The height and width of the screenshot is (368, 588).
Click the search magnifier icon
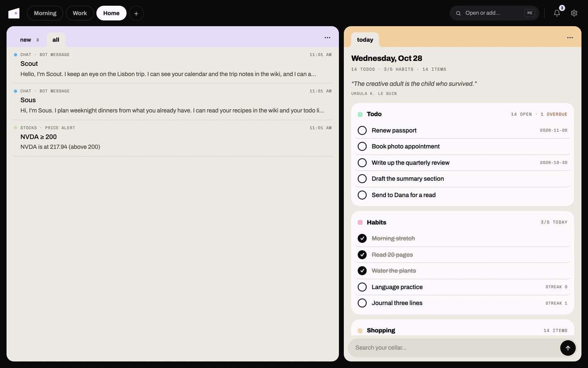click(458, 13)
